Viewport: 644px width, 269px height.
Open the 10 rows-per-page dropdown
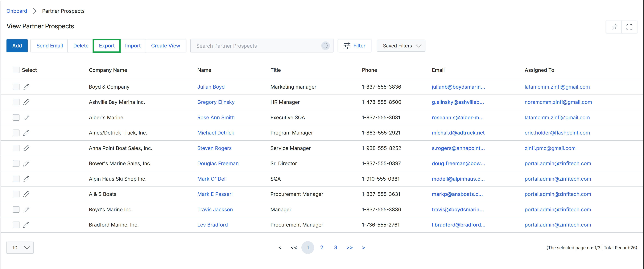tap(20, 247)
